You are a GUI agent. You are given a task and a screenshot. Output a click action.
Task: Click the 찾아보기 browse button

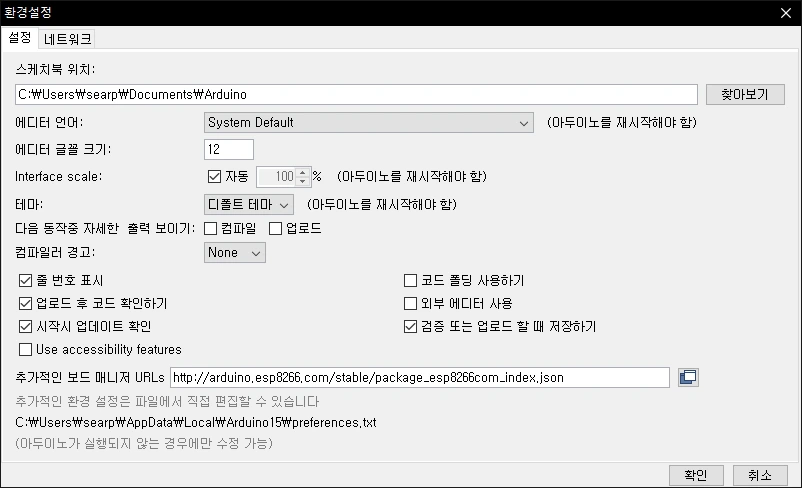(745, 95)
